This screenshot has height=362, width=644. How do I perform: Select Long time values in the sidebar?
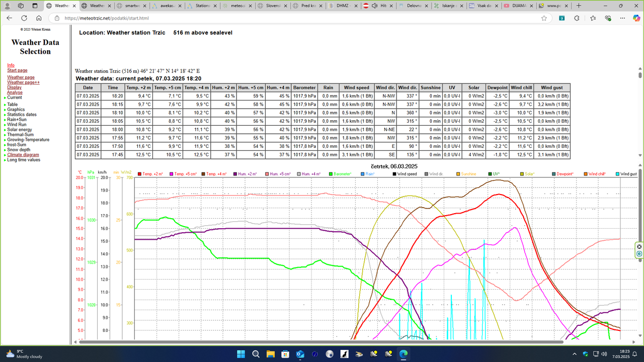[24, 160]
